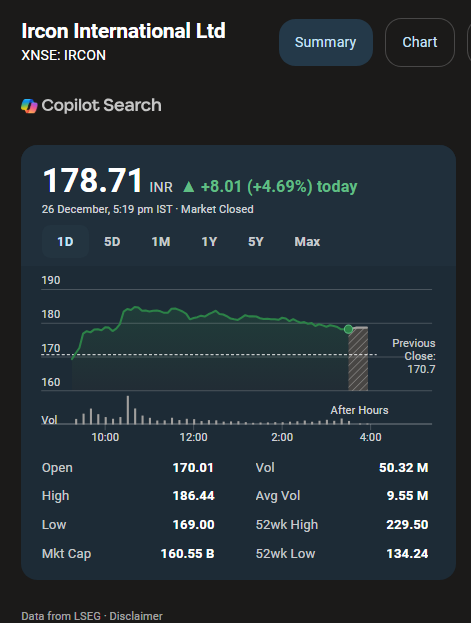Select the 1Y time range
The image size is (471, 623).
(209, 242)
